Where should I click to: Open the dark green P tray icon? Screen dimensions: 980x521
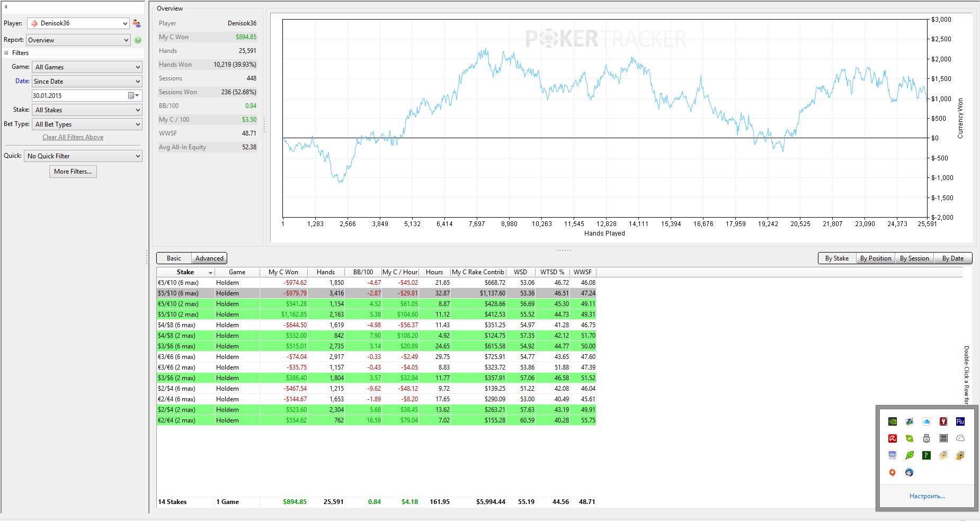[926, 455]
